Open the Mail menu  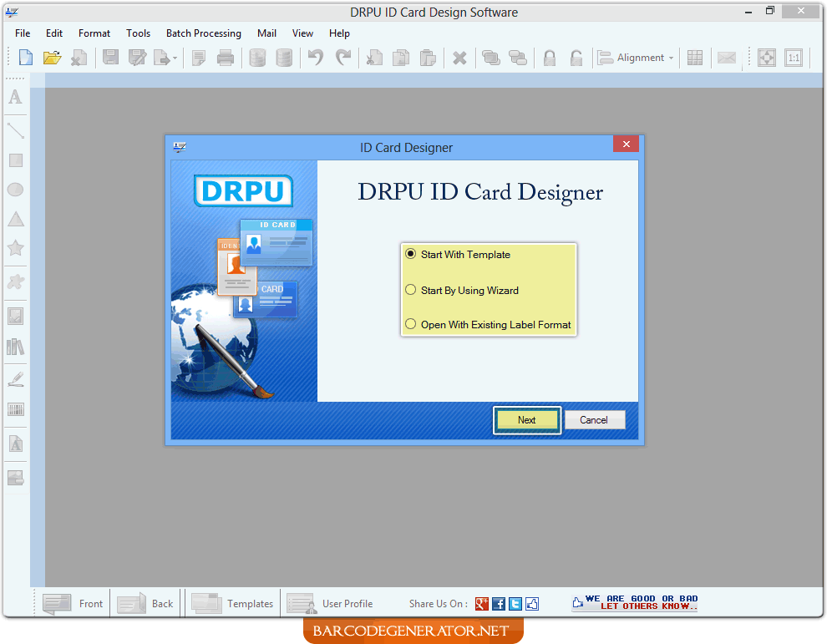click(266, 33)
